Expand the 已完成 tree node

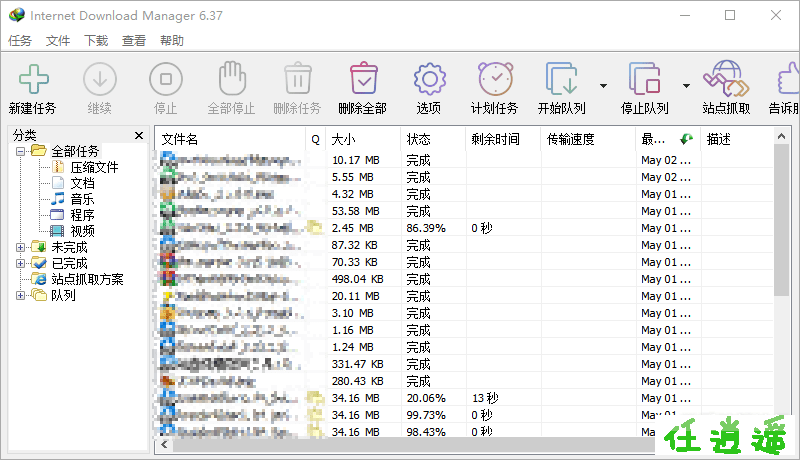coord(20,263)
